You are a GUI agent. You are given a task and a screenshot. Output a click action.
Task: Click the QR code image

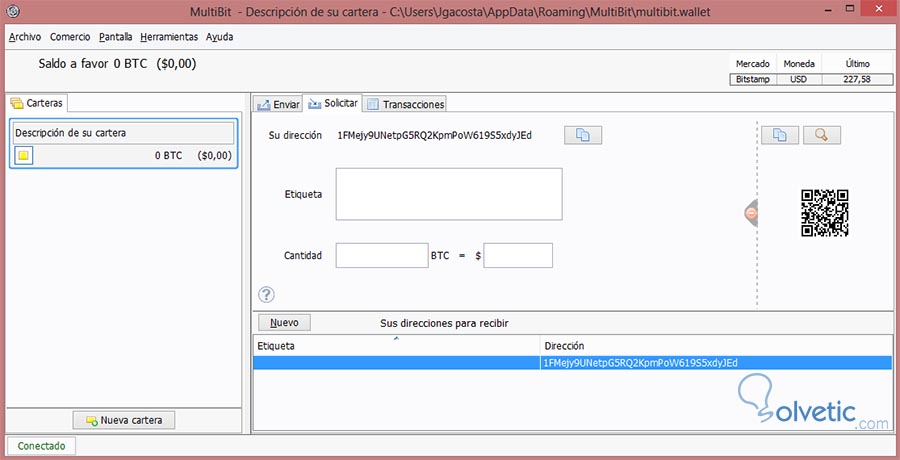click(x=825, y=213)
